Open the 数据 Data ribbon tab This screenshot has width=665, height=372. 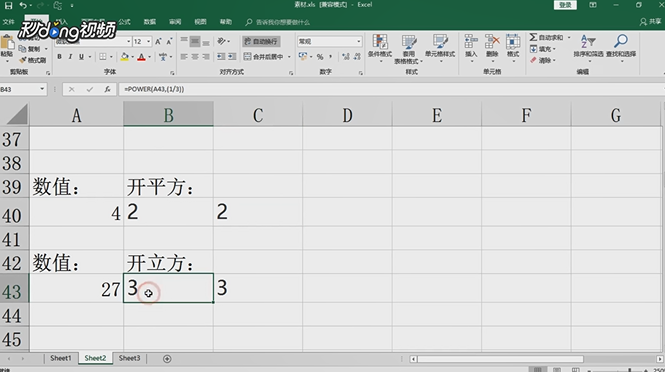tap(150, 22)
